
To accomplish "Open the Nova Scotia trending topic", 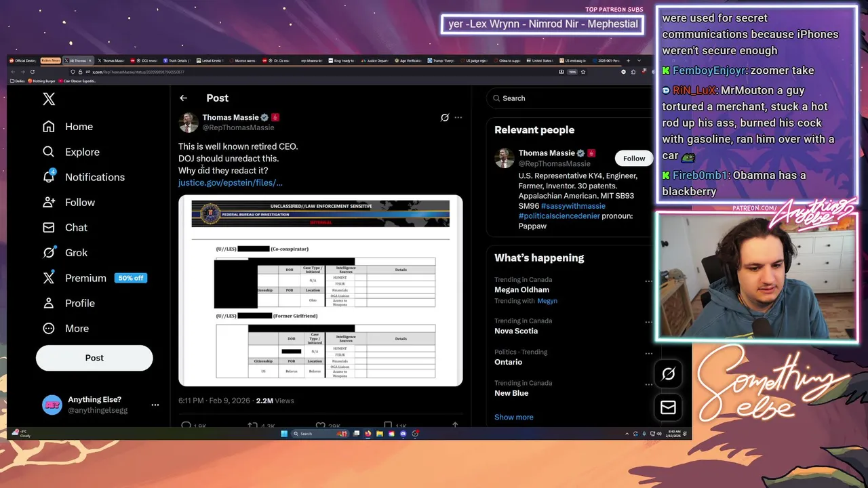I will coord(516,331).
